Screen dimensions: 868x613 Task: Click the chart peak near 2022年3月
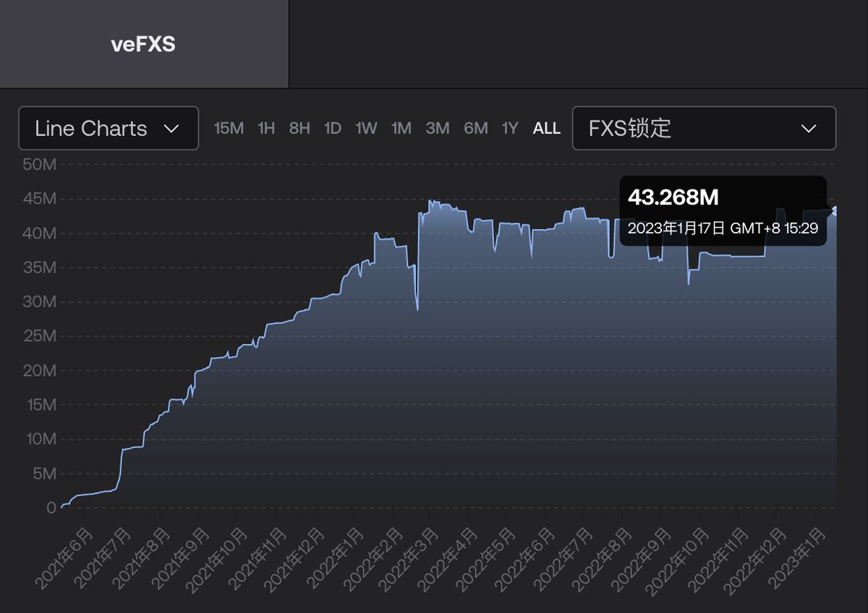[x=432, y=199]
